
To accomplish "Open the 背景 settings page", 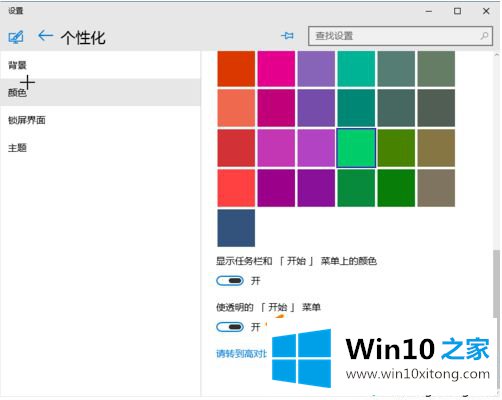I will pos(100,65).
